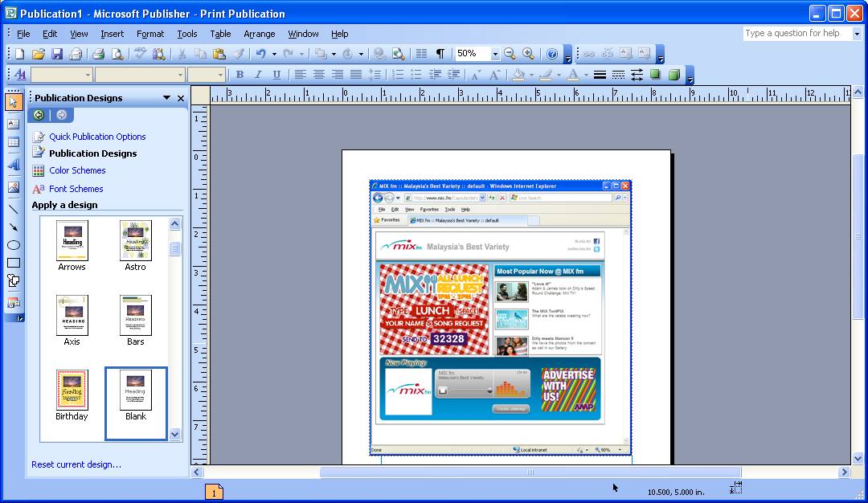Open Font Schemes link
868x503 pixels.
click(76, 189)
